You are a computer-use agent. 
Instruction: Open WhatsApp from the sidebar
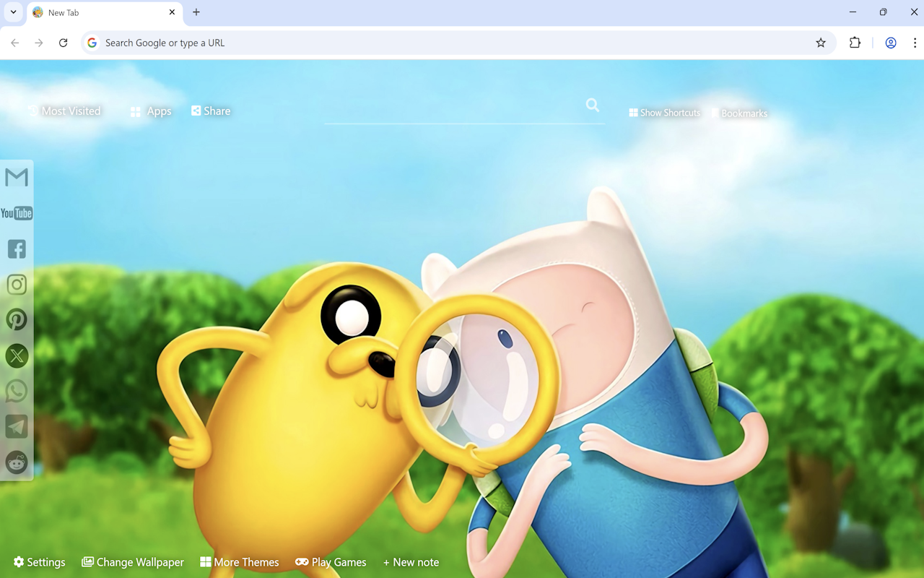[x=17, y=391]
